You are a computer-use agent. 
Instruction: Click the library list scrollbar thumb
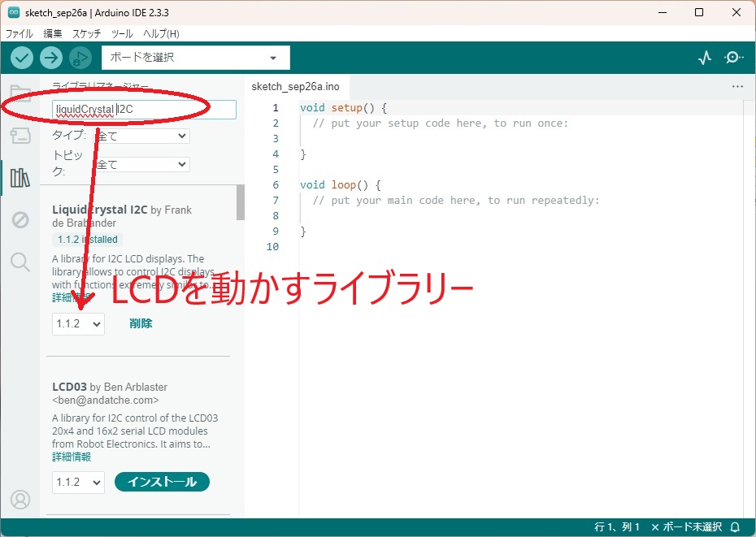pyautogui.click(x=240, y=202)
